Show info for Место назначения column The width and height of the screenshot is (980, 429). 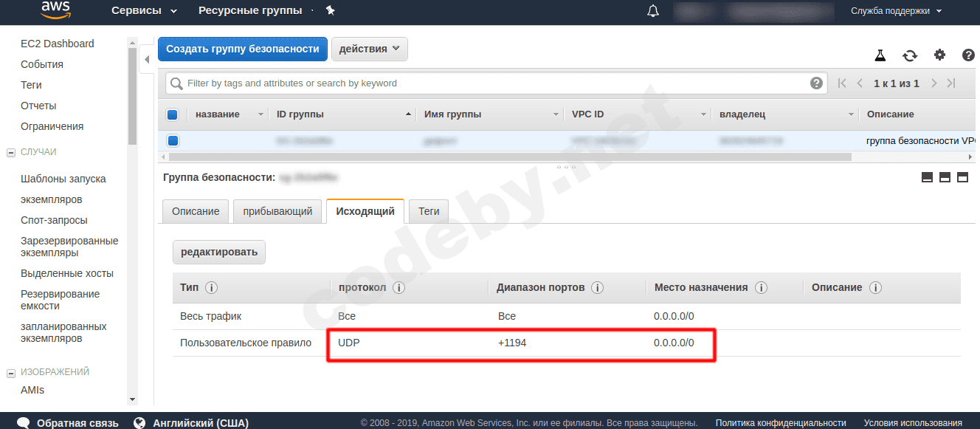(x=761, y=287)
